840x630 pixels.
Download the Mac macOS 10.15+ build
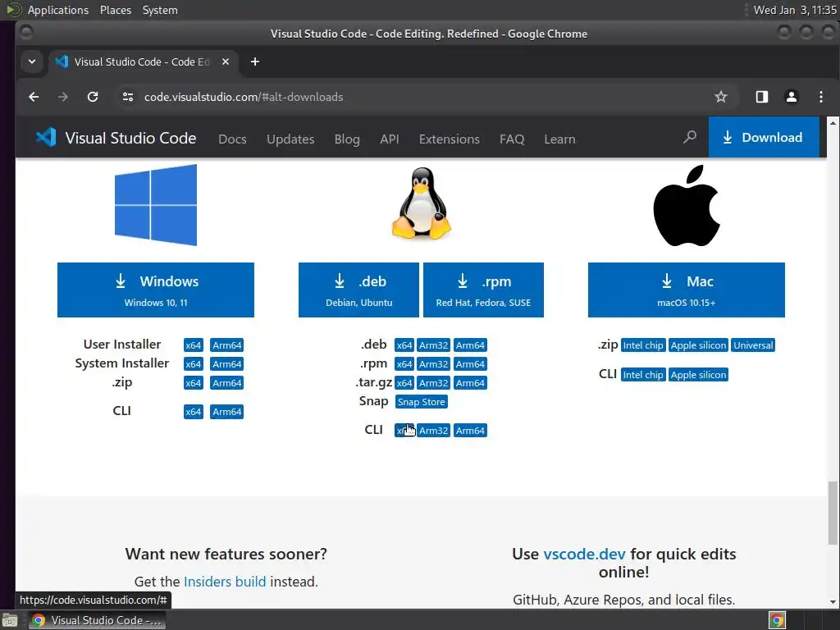(x=687, y=290)
